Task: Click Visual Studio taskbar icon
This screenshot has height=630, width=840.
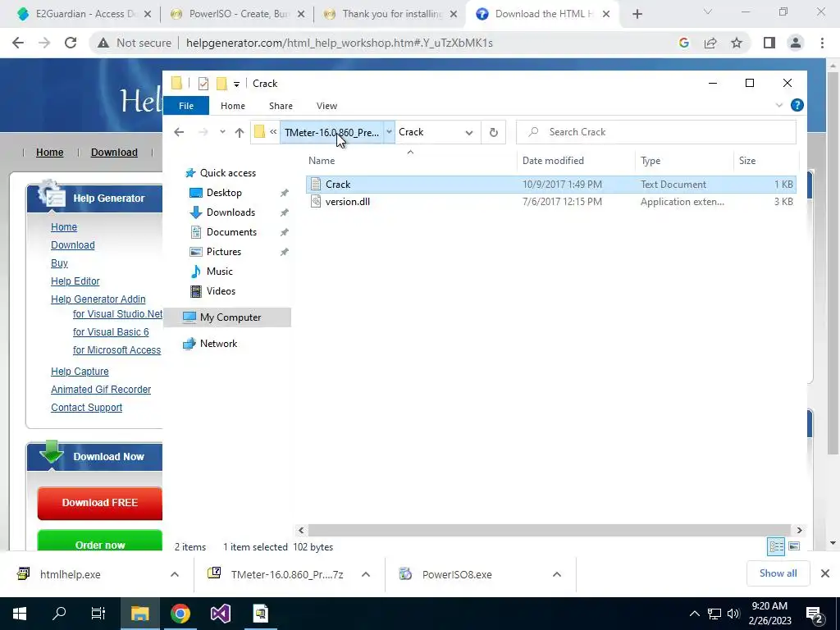Action: coord(220,614)
